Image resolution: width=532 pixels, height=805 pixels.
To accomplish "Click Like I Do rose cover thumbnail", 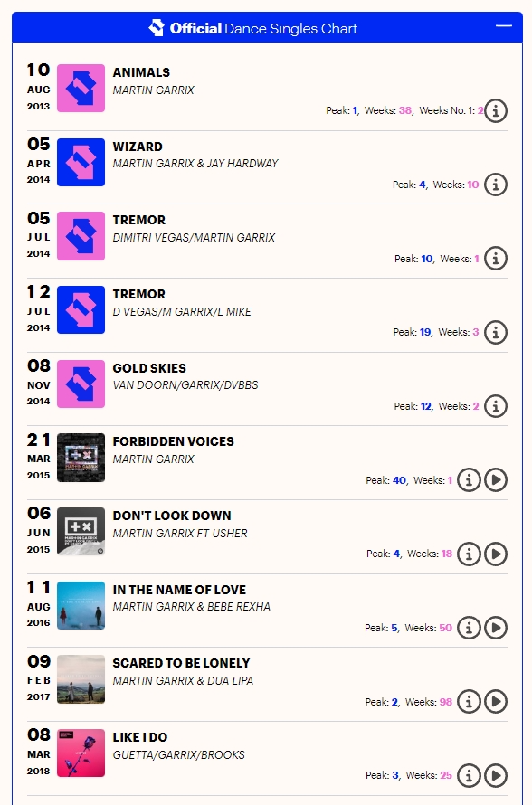I will click(x=81, y=753).
